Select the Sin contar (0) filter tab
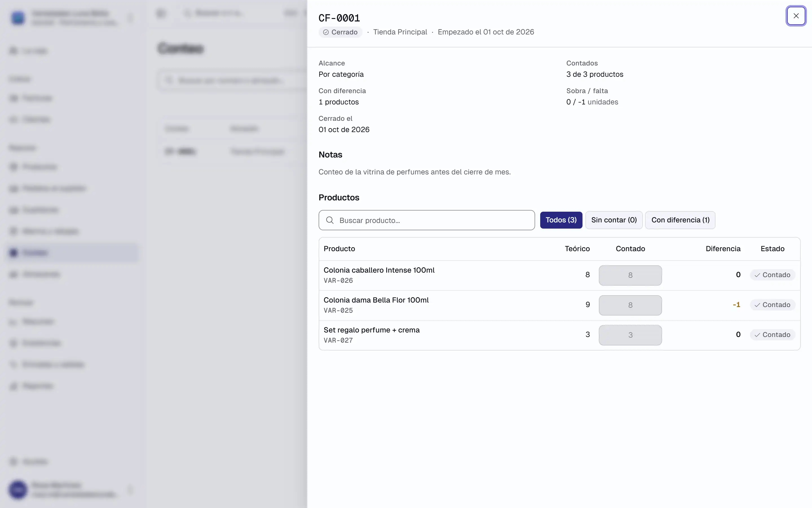The height and width of the screenshot is (508, 812). (x=614, y=220)
